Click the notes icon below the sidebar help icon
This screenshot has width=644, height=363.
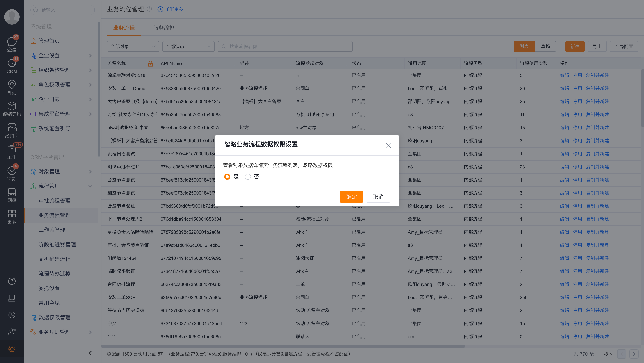[12, 298]
